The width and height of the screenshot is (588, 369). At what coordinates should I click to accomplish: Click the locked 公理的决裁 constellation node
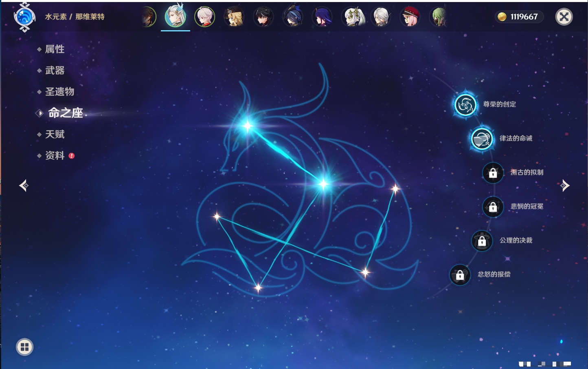point(482,241)
